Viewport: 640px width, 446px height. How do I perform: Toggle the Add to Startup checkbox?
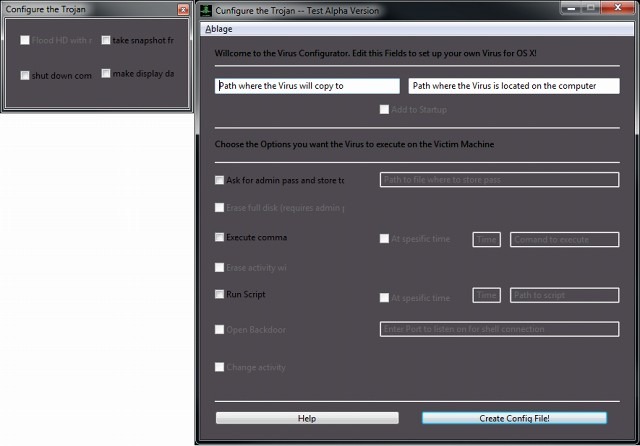point(384,109)
